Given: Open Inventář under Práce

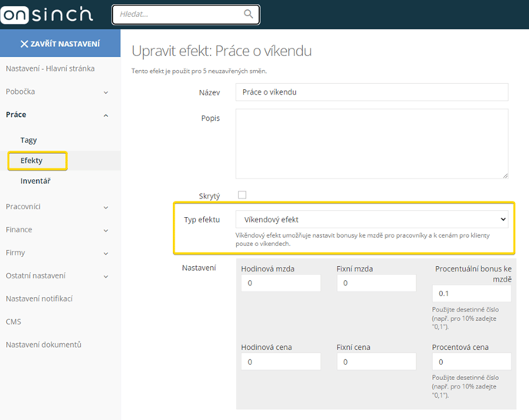Looking at the screenshot, I should click(x=35, y=181).
